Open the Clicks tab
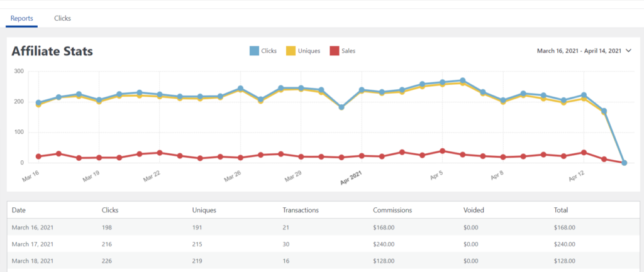Screen dimensions: 644x272 coord(62,18)
